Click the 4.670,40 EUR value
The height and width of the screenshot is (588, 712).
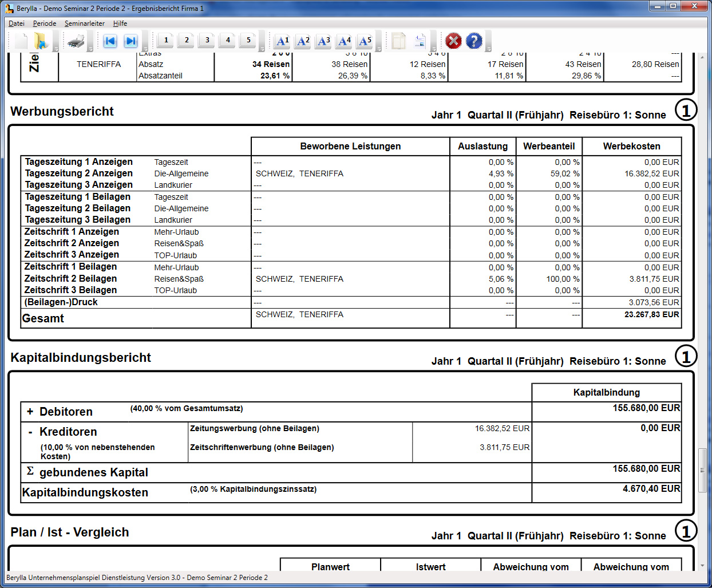pos(651,489)
